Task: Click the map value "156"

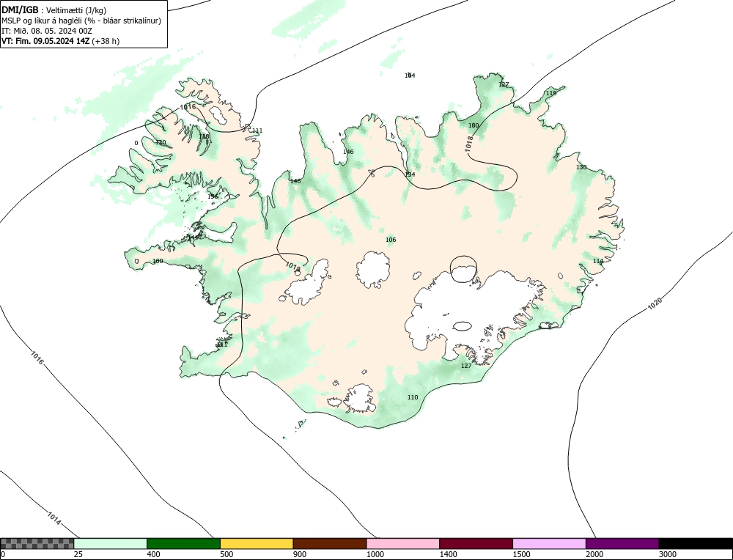Action: click(x=213, y=196)
